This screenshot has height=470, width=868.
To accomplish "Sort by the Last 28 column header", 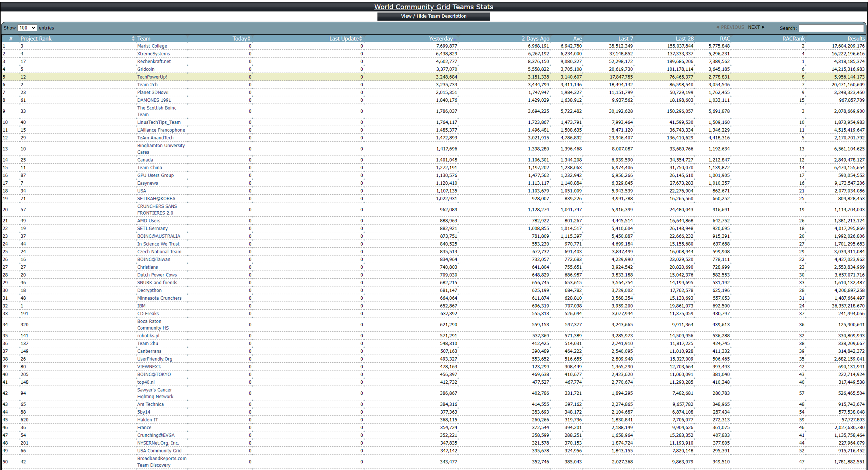I will click(x=685, y=38).
